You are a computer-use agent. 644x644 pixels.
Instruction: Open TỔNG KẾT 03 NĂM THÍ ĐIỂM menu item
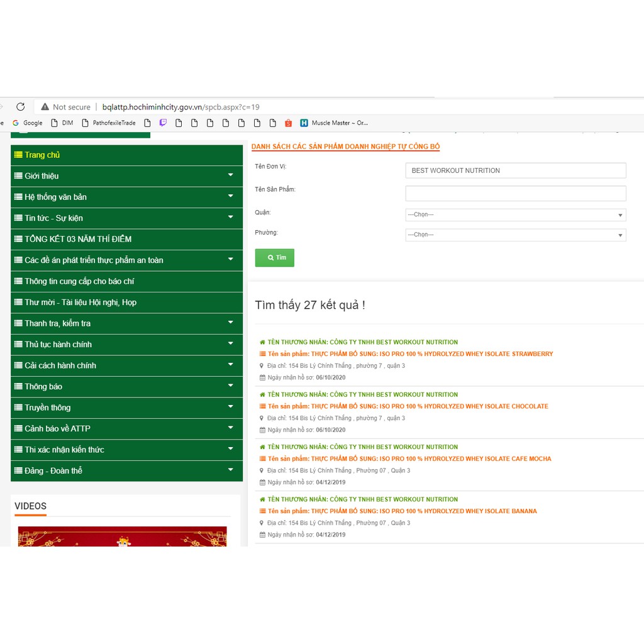click(126, 239)
